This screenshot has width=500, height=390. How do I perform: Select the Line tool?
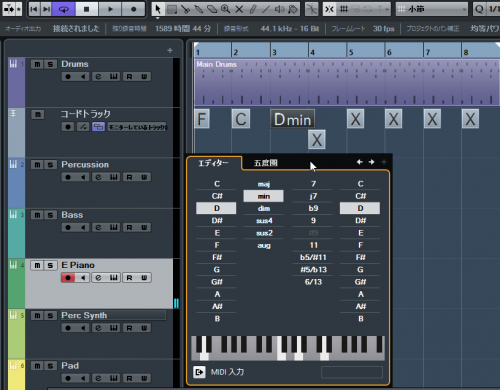(x=266, y=9)
